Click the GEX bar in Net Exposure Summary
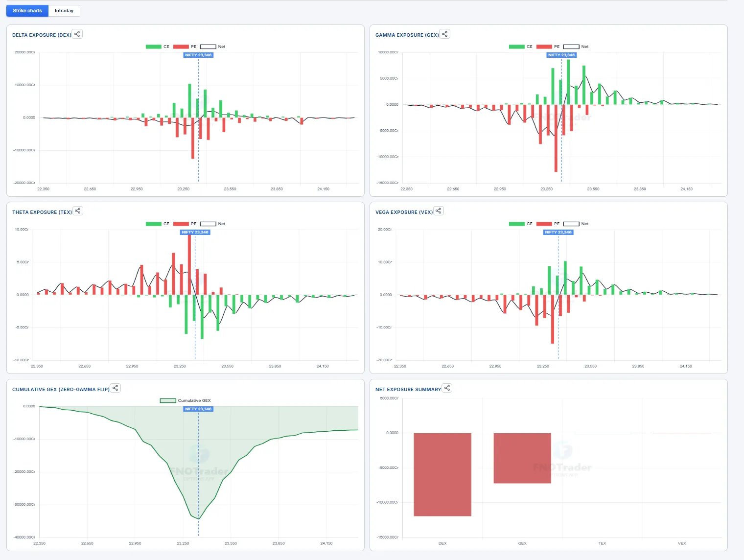Viewport: 744px width, 560px height. click(x=522, y=458)
